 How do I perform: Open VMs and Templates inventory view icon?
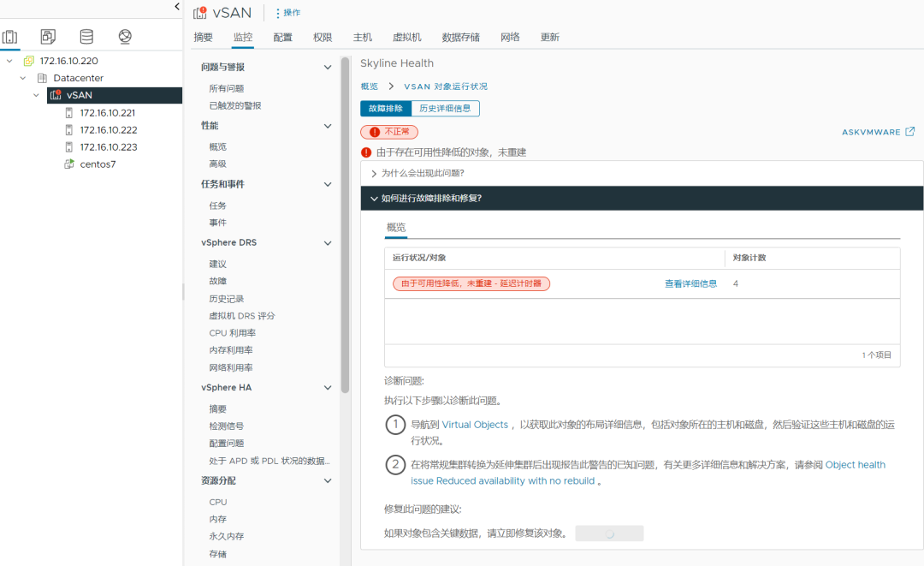pos(48,37)
